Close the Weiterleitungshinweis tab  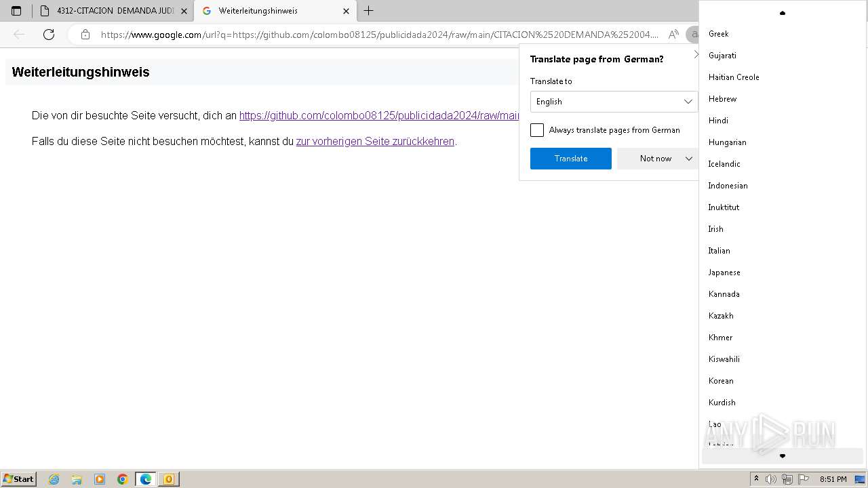346,11
